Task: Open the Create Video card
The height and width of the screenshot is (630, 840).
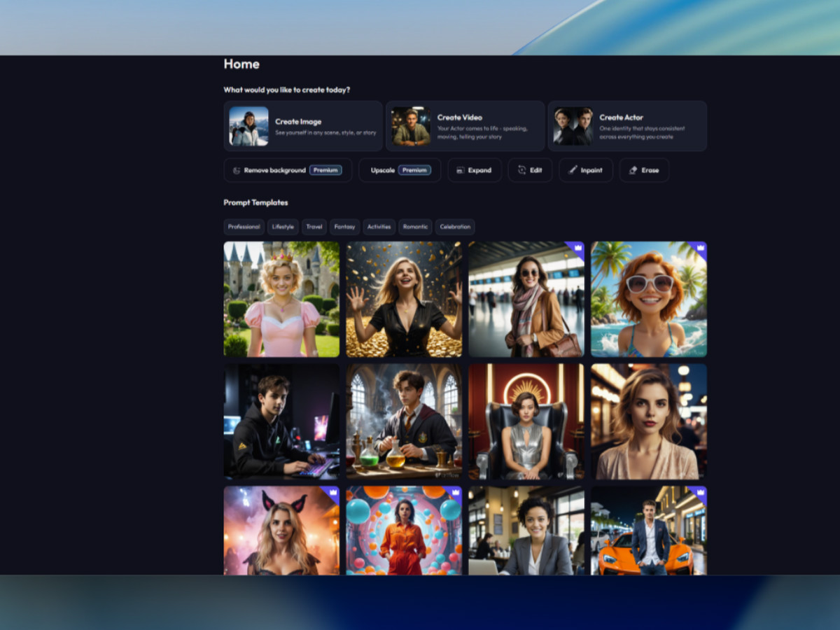Action: coord(465,126)
